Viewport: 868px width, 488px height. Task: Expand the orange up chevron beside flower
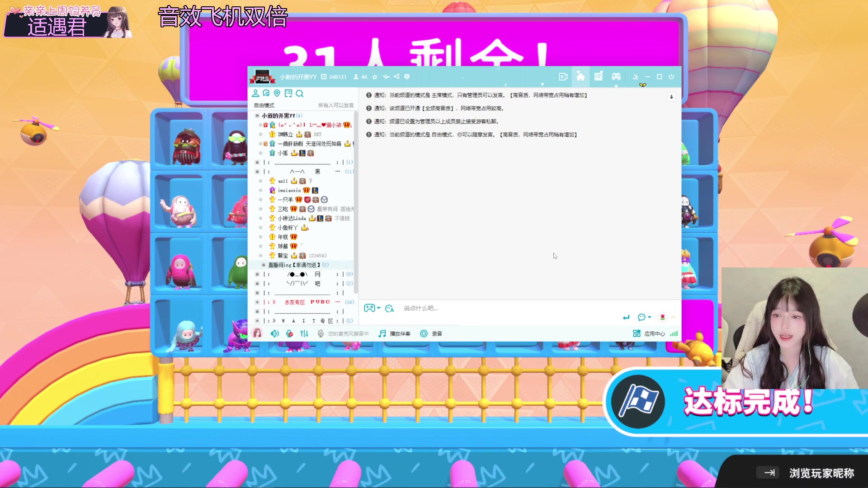click(x=674, y=317)
